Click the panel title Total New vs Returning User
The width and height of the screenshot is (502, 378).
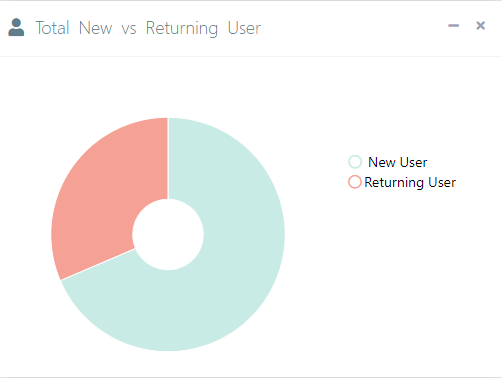[x=148, y=28]
